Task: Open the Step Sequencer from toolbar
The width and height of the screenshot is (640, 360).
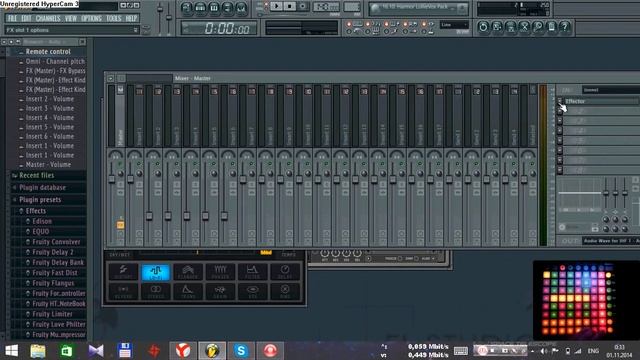Action: pyautogui.click(x=200, y=8)
